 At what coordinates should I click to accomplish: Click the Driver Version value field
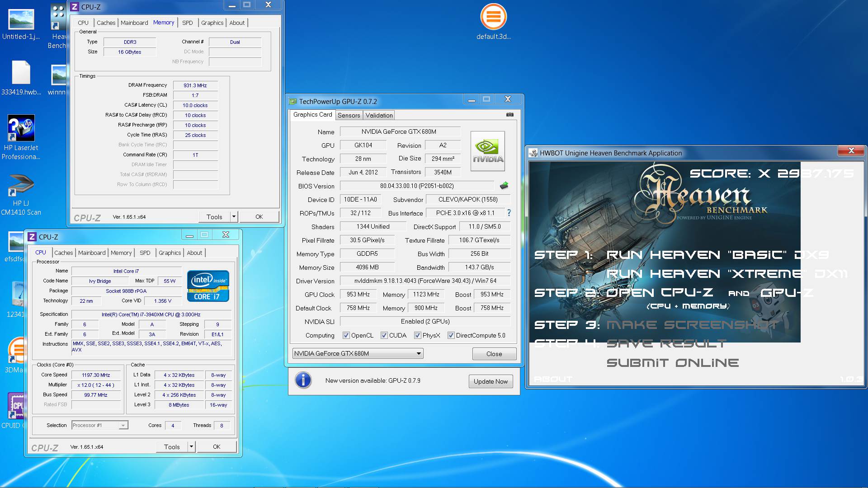[x=425, y=281]
